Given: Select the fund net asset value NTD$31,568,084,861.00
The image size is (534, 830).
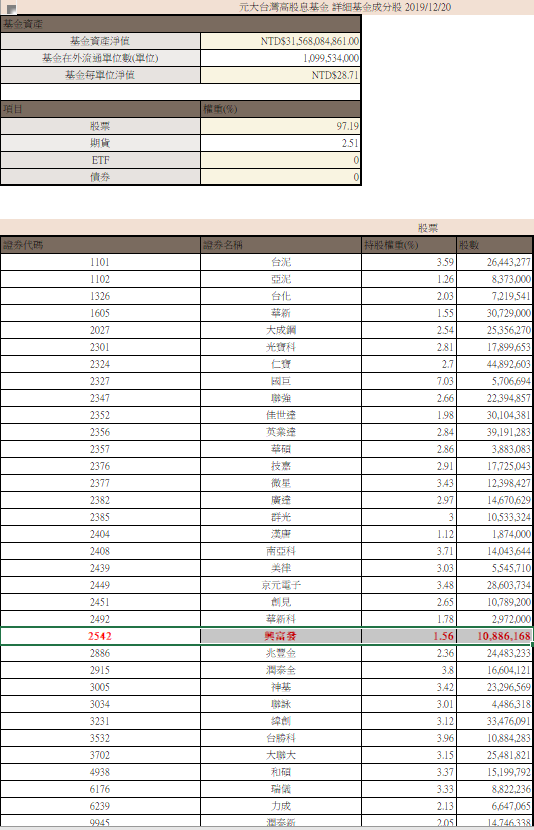Looking at the screenshot, I should click(310, 41).
